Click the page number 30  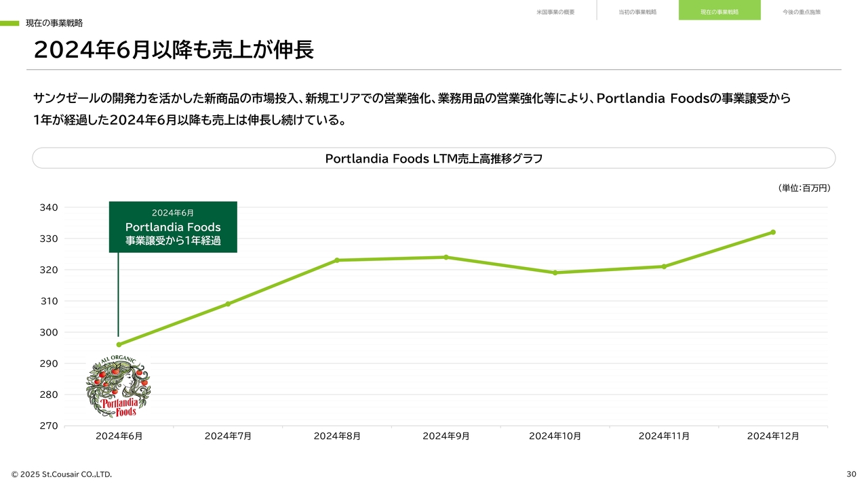[852, 474]
